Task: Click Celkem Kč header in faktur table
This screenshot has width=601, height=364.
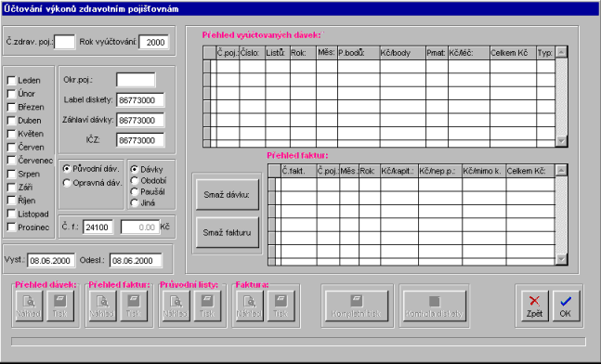Action: [x=530, y=171]
